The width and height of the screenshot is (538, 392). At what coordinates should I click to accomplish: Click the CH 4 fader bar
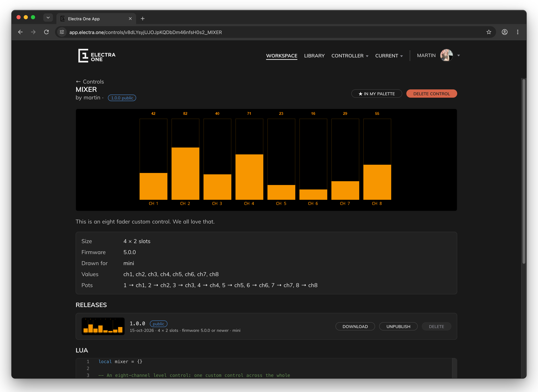[x=249, y=159]
